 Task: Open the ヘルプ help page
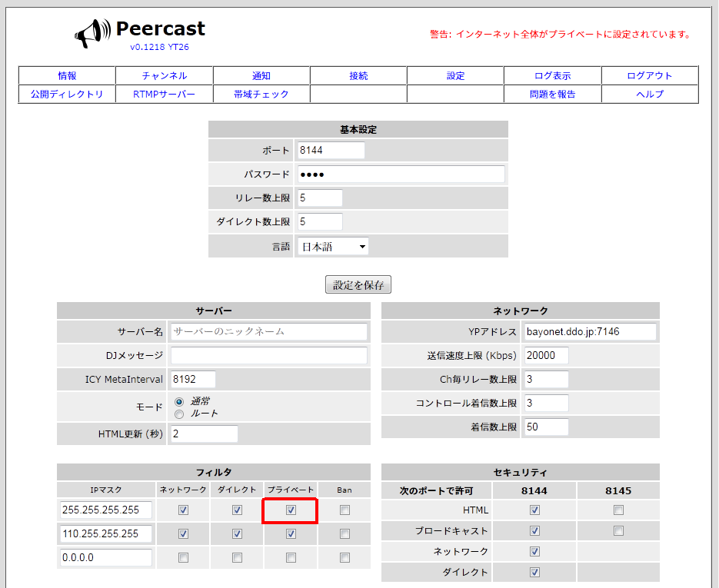pos(649,93)
